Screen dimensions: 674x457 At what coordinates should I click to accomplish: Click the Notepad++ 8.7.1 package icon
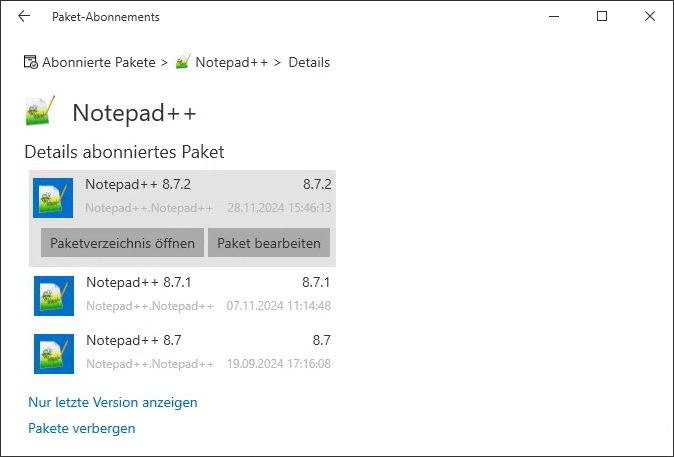tap(53, 296)
